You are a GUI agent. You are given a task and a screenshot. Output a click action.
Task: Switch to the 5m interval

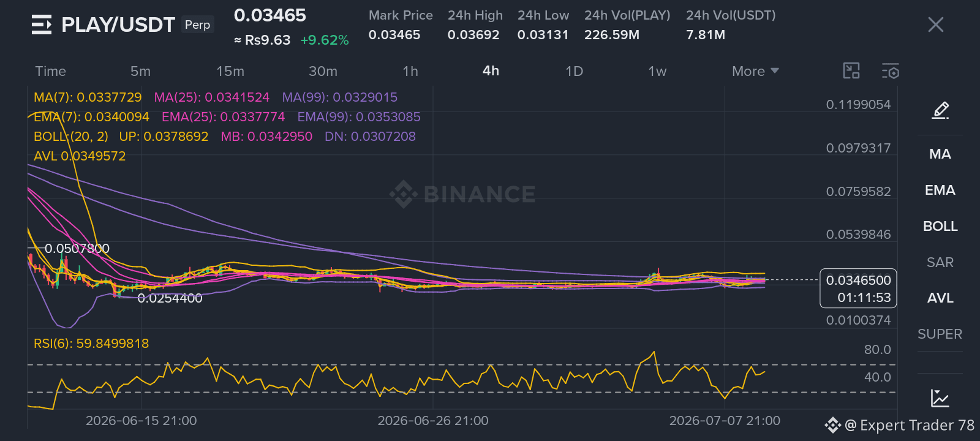point(140,71)
